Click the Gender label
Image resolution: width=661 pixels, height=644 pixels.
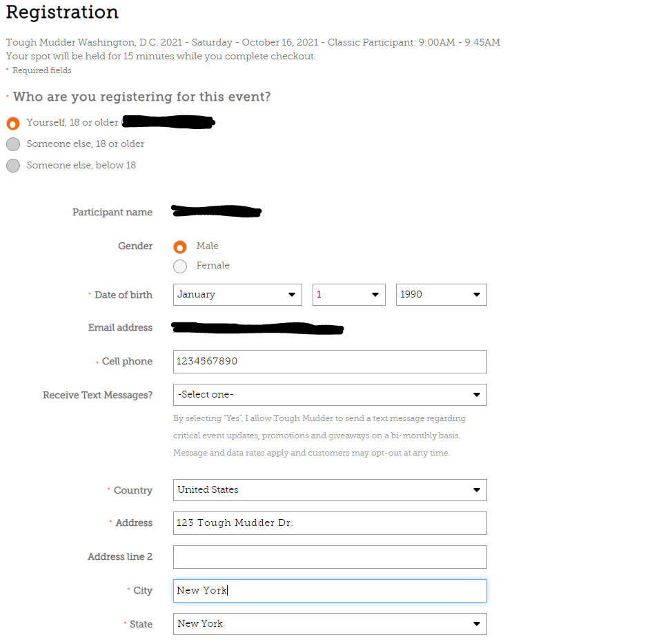[135, 246]
